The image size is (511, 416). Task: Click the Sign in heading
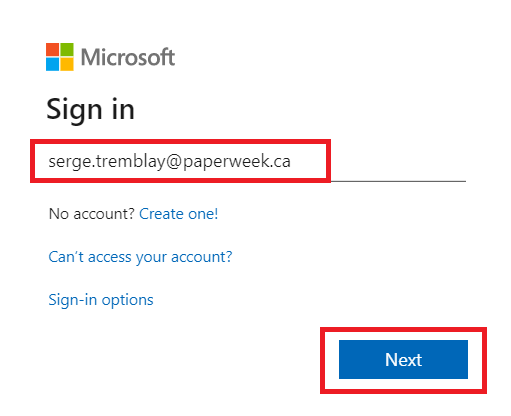point(91,110)
